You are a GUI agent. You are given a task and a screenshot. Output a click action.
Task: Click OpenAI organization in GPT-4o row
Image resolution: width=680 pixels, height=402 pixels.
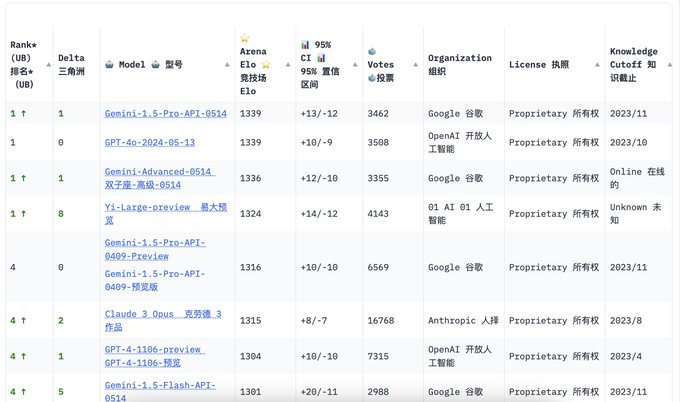point(460,142)
